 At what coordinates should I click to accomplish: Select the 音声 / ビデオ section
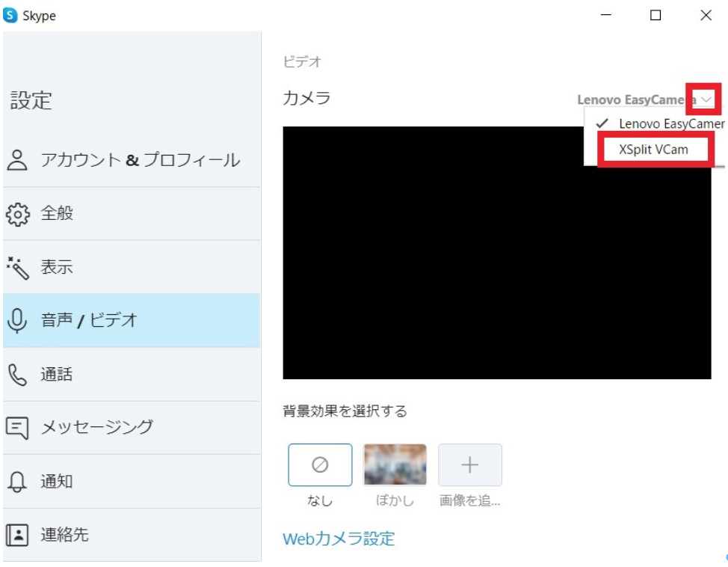pos(132,321)
